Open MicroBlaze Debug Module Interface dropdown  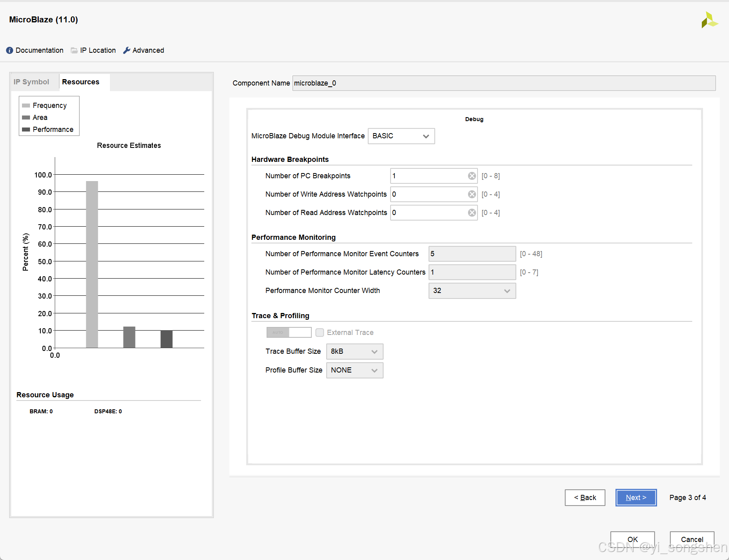point(401,136)
